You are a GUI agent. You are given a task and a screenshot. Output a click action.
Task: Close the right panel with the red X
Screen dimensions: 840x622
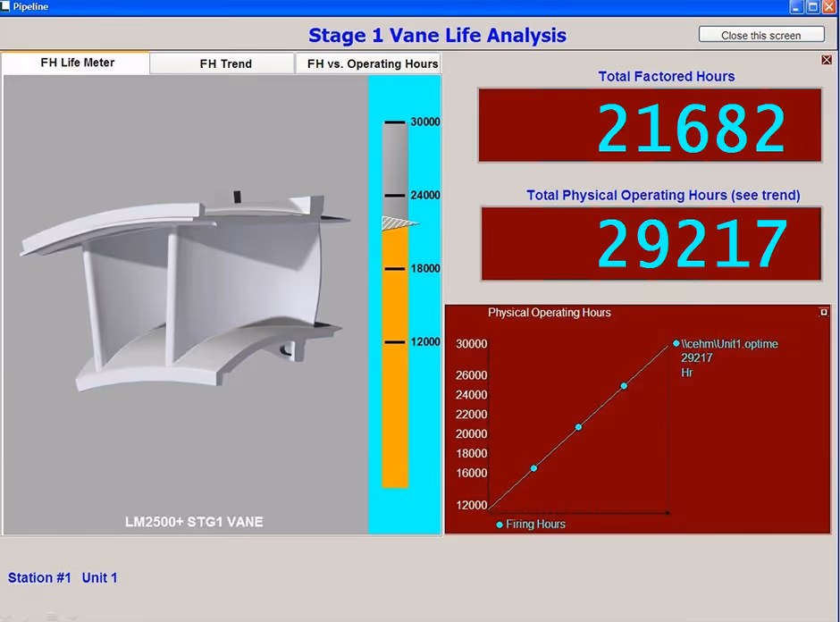(x=827, y=60)
